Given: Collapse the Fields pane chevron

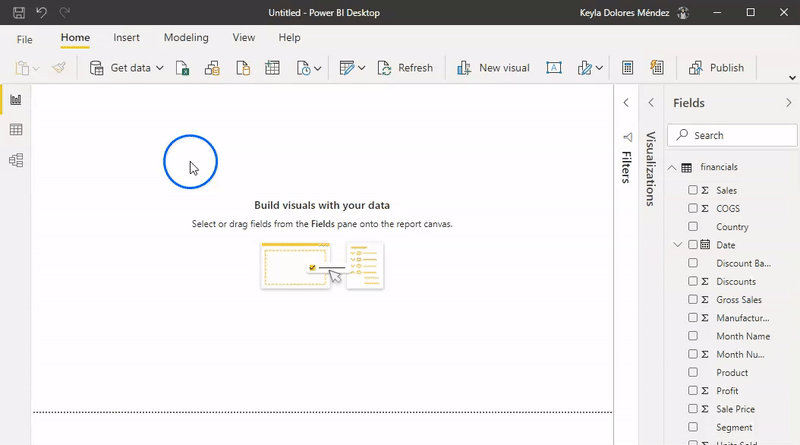Looking at the screenshot, I should (x=789, y=103).
